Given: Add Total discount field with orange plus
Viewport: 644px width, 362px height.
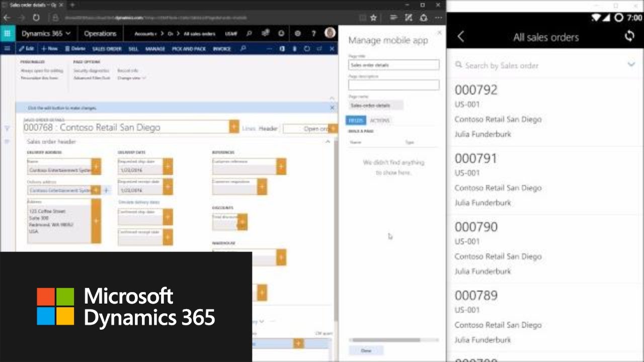Looking at the screenshot, I should (x=243, y=222).
